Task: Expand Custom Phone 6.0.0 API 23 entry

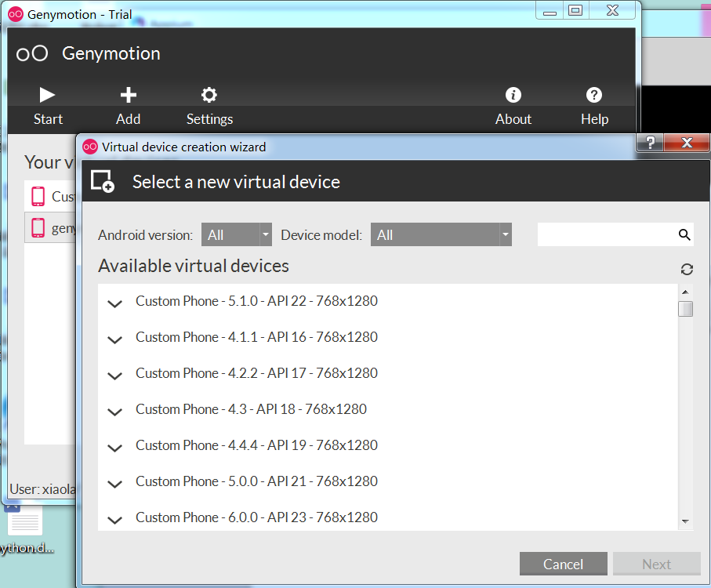Action: coord(114,520)
